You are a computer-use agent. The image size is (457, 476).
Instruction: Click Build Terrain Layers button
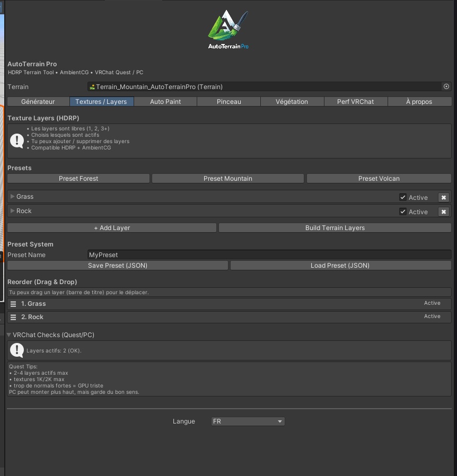335,228
